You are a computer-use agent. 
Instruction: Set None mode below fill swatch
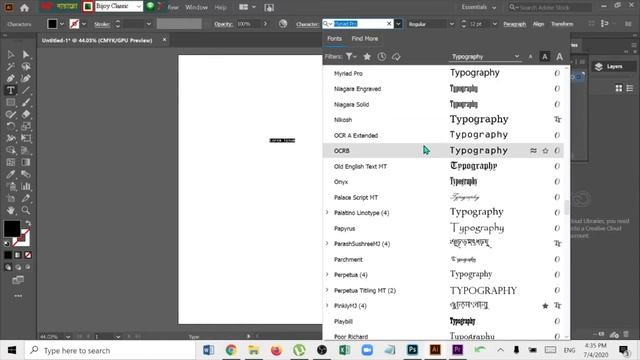28,255
